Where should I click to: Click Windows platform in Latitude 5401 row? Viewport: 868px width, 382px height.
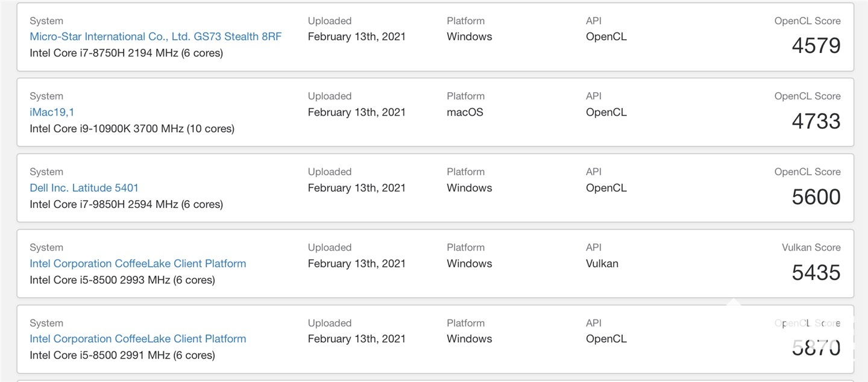tap(470, 188)
